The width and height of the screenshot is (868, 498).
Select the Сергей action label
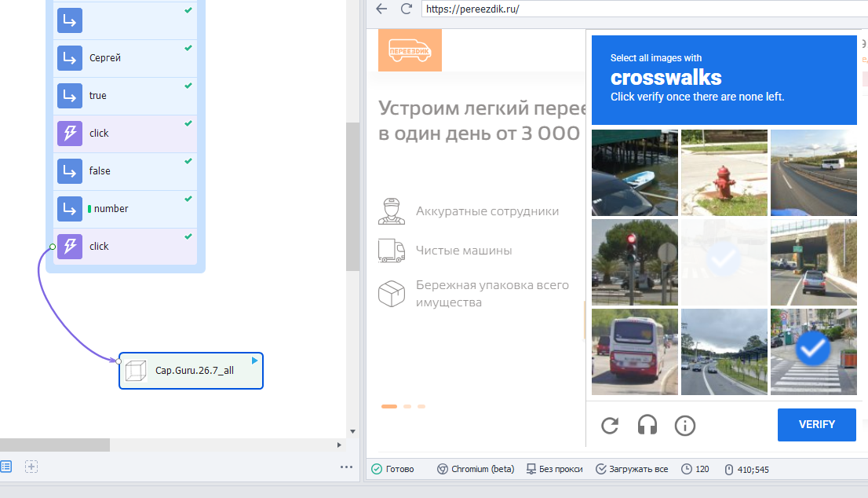(x=105, y=57)
